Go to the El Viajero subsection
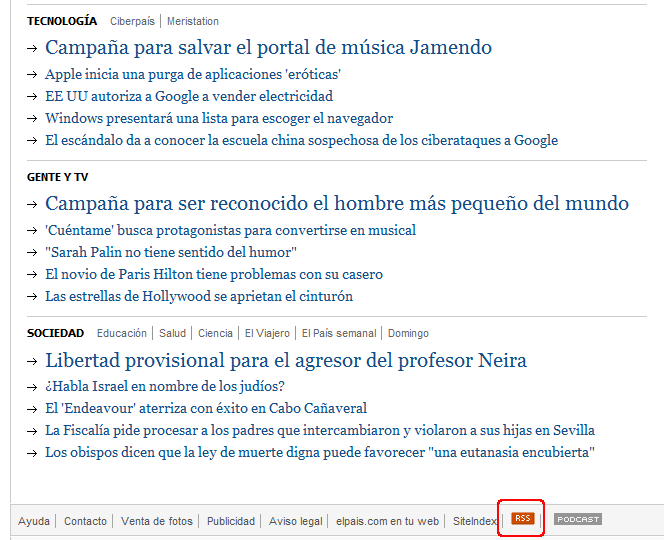 click(x=267, y=333)
